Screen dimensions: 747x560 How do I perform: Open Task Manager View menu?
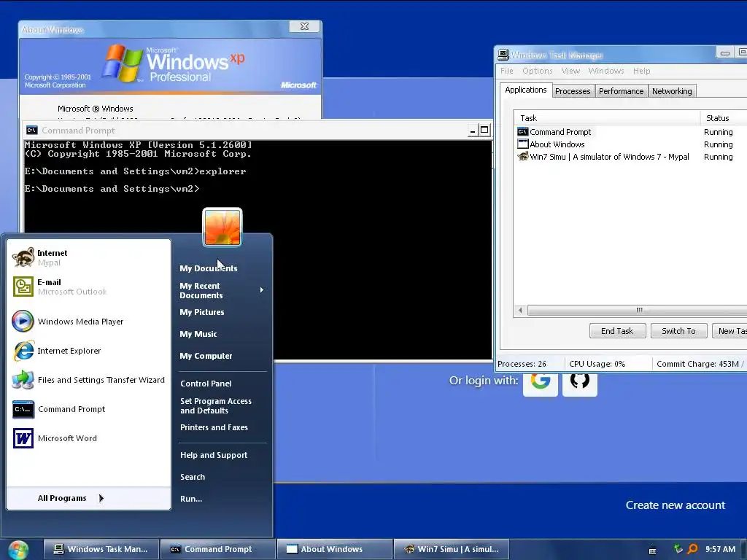click(x=570, y=71)
